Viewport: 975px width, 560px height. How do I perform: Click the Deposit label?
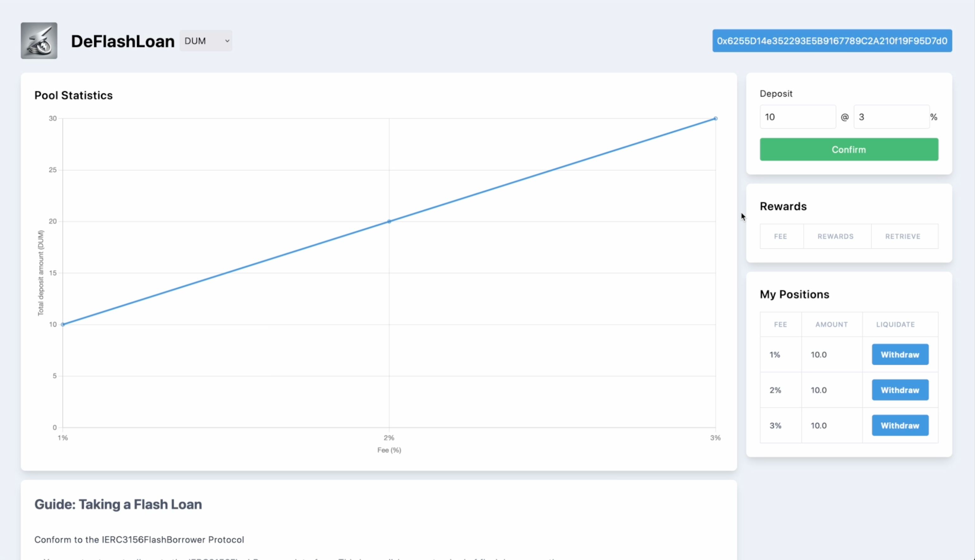[x=776, y=94]
